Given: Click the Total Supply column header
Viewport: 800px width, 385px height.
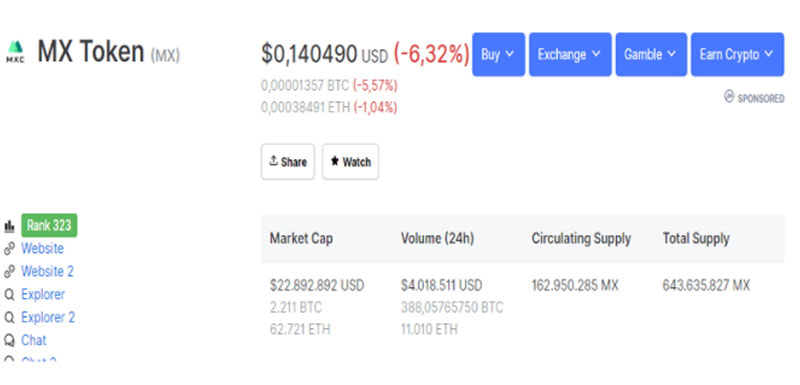Looking at the screenshot, I should 696,238.
